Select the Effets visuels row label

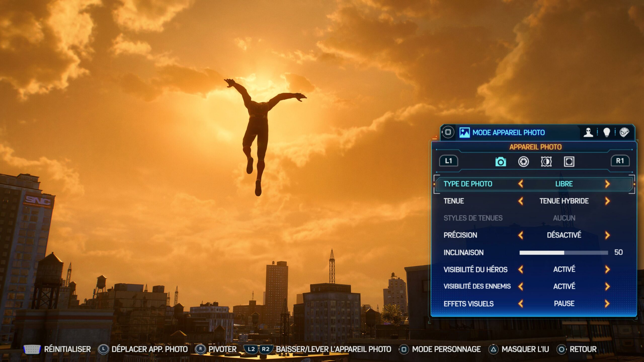[x=469, y=304]
